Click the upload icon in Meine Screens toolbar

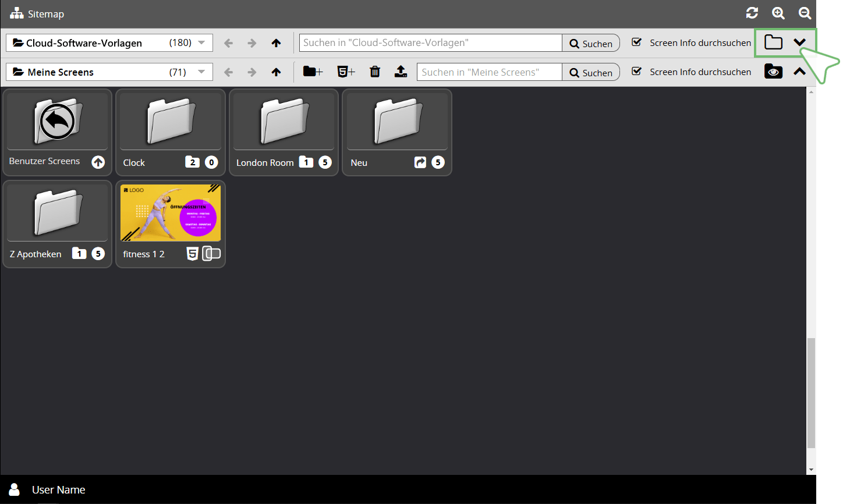[x=401, y=72]
